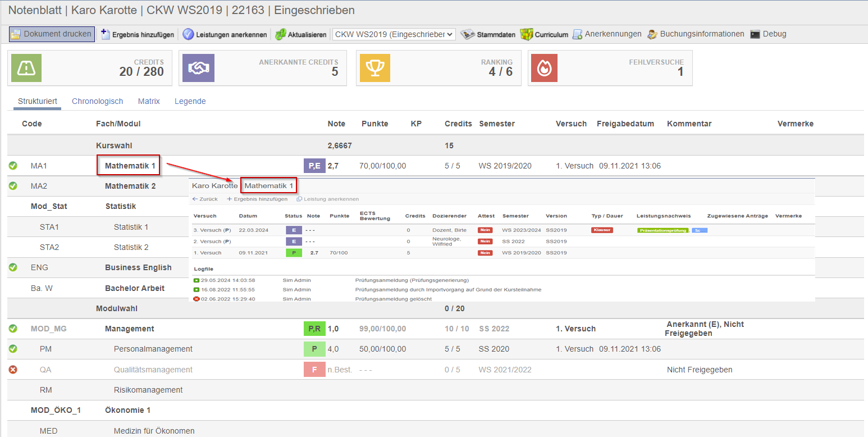This screenshot has width=868, height=437.
Task: Switch to the Legende tab
Action: click(x=190, y=101)
